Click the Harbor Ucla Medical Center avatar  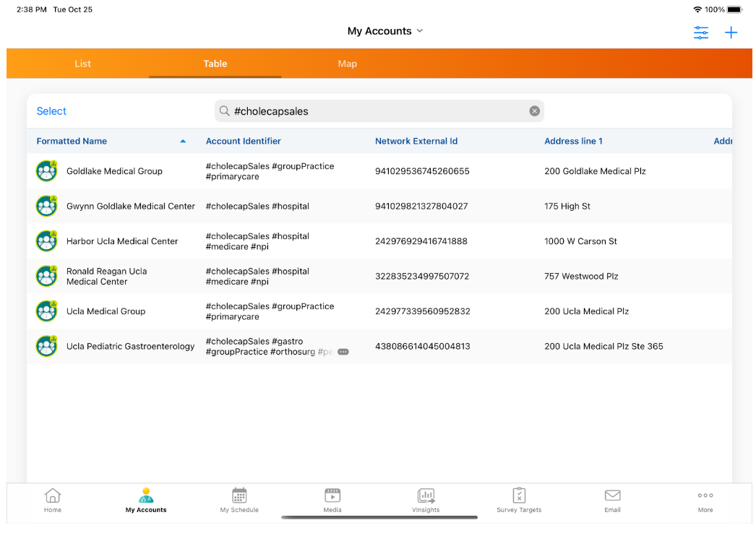click(x=47, y=241)
